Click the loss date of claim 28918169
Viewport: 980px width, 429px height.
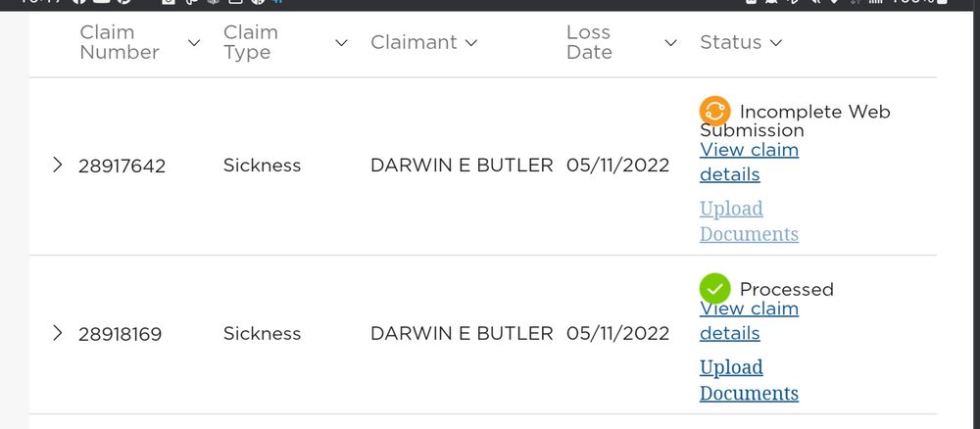[x=617, y=333]
